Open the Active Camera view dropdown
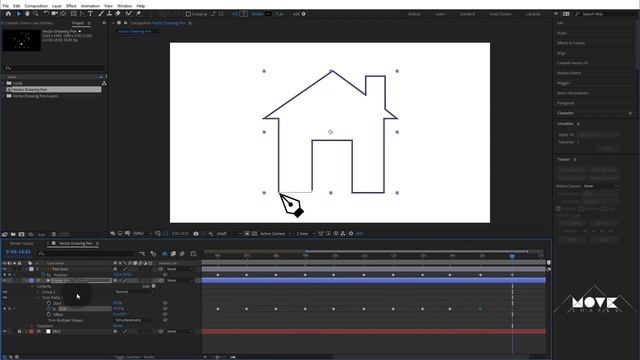 (x=276, y=233)
